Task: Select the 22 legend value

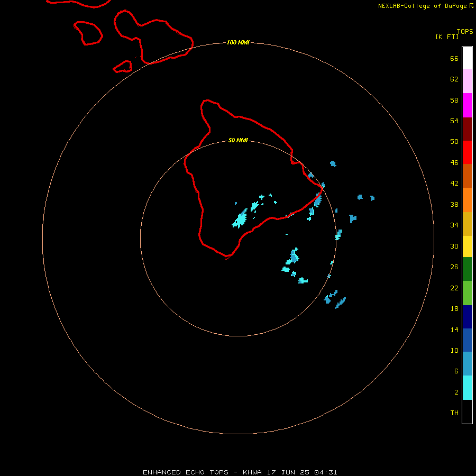Action: (x=454, y=288)
